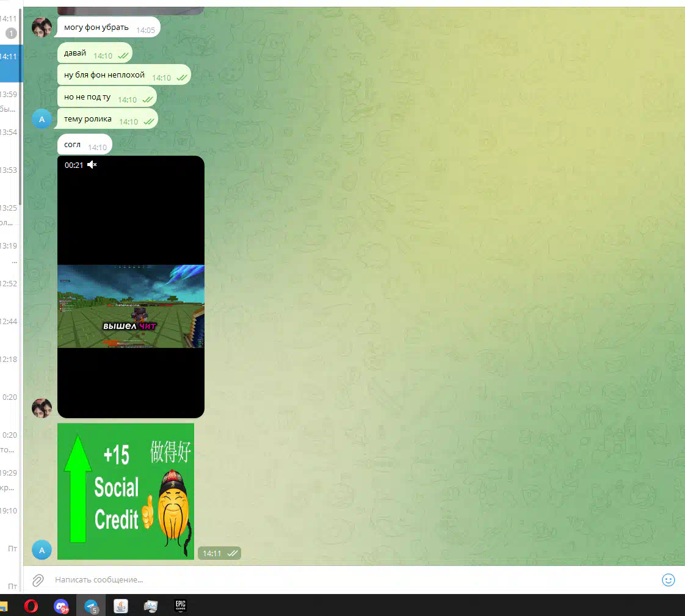This screenshot has width=685, height=616.
Task: Click the monitor graph taskbar icon
Action: coord(151,606)
